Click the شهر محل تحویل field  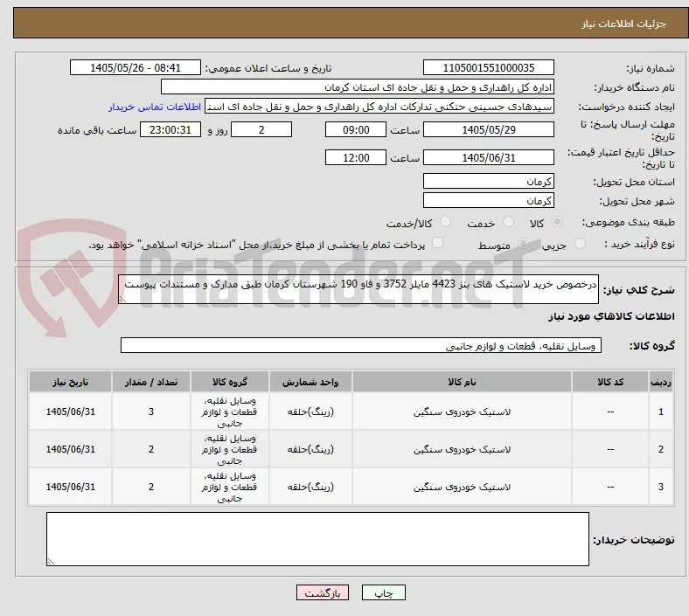click(x=489, y=201)
